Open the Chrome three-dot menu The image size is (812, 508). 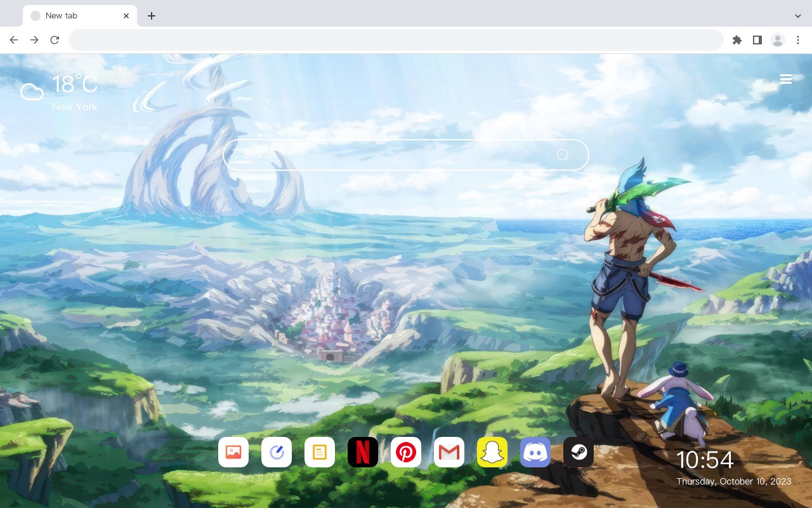tap(798, 40)
